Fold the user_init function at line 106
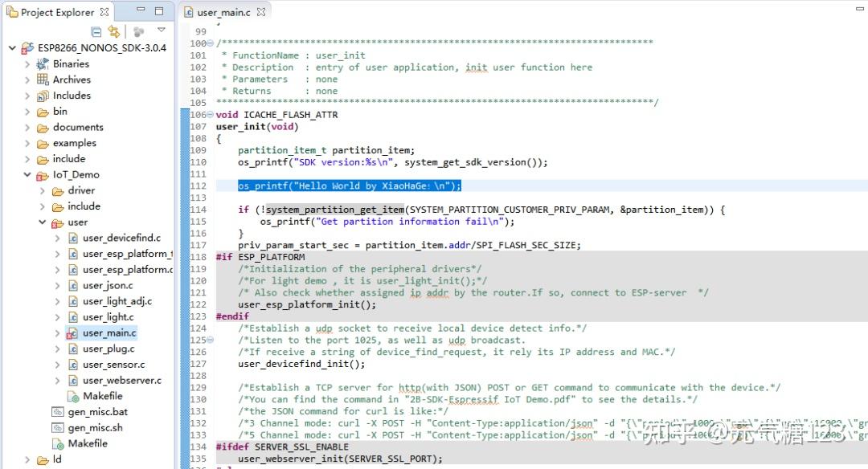 pos(210,115)
